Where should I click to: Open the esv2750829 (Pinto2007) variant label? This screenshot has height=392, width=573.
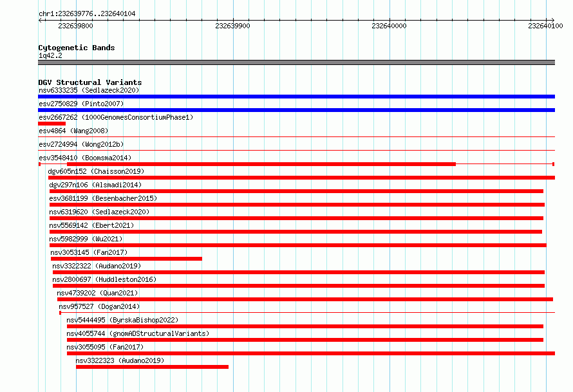coord(81,104)
